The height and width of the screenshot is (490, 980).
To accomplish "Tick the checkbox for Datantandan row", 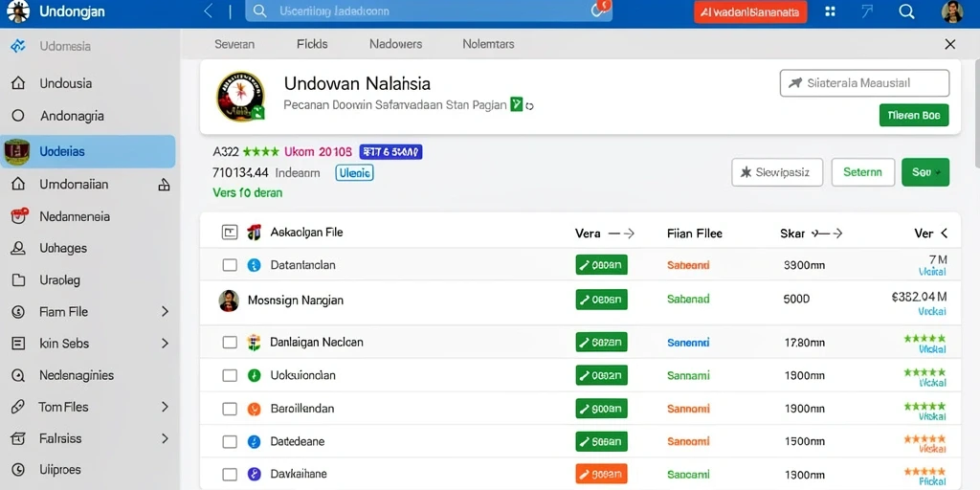I will click(x=230, y=265).
